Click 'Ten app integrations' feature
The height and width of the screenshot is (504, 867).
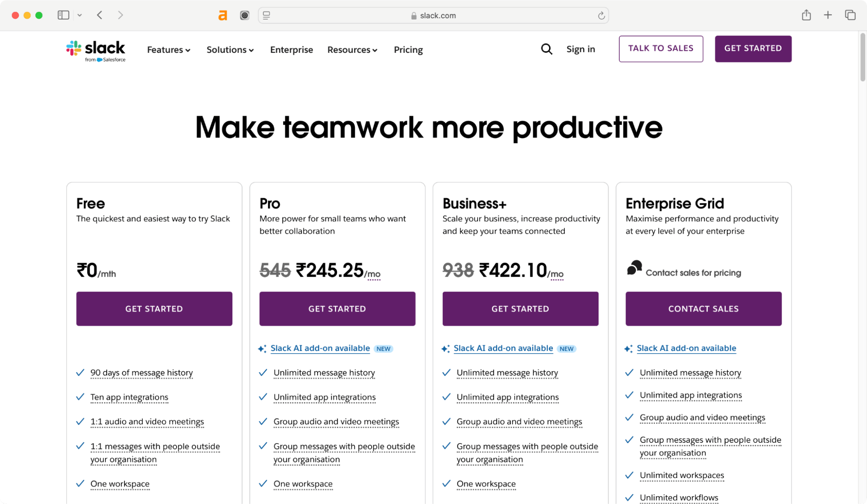point(129,397)
